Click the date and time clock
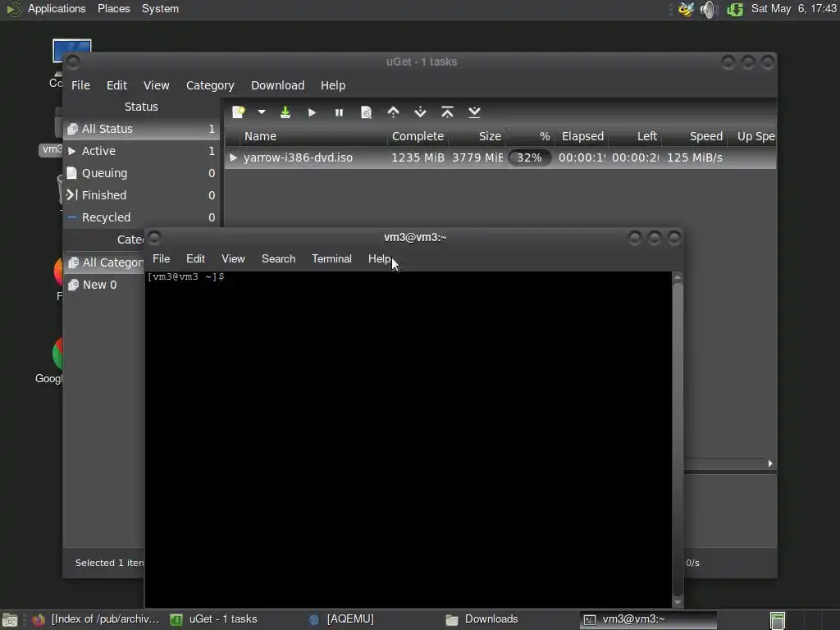 coord(793,8)
